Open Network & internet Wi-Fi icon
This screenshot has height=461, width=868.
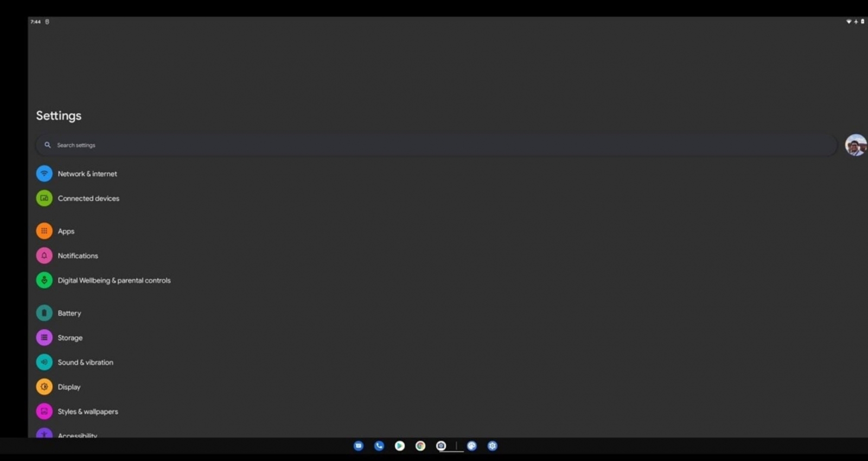[44, 174]
